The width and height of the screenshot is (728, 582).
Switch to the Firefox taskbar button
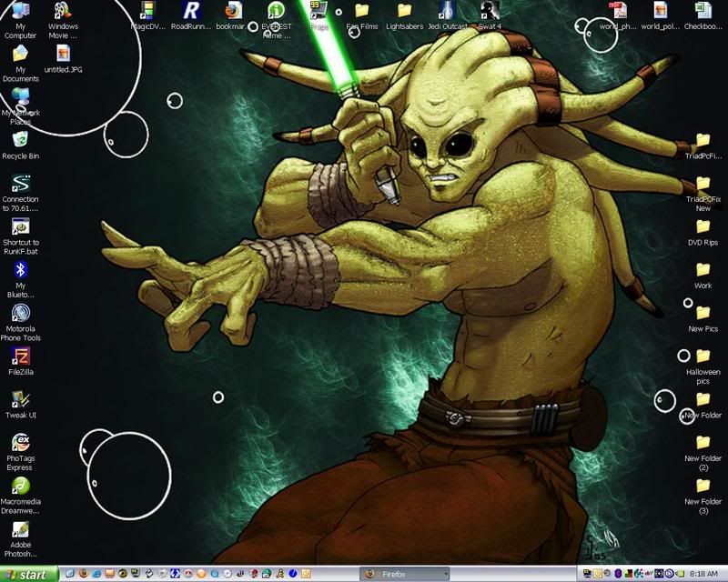(x=398, y=574)
